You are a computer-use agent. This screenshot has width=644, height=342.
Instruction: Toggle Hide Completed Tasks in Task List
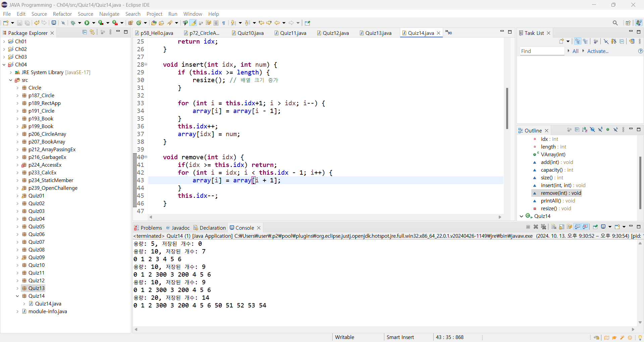[x=606, y=41]
